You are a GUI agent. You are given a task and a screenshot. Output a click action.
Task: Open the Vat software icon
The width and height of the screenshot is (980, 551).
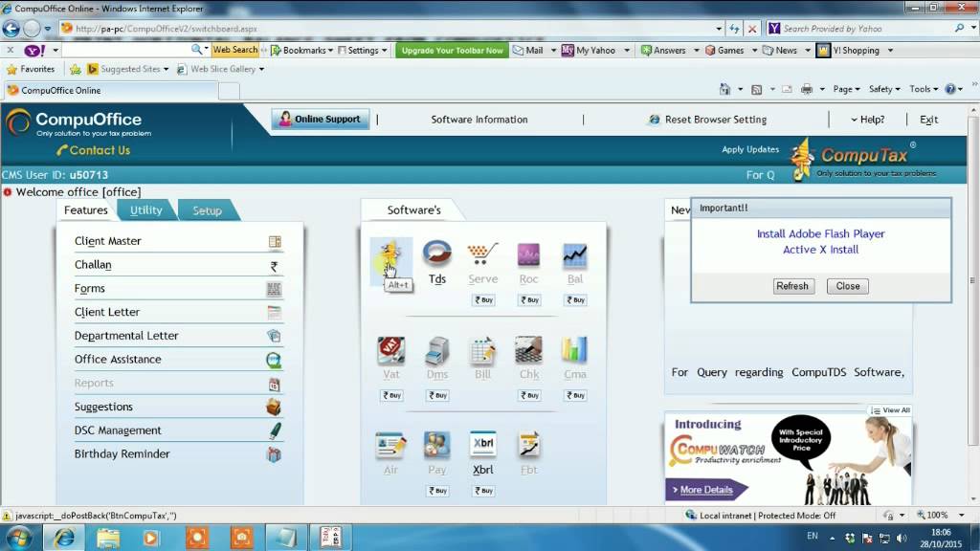(x=391, y=350)
